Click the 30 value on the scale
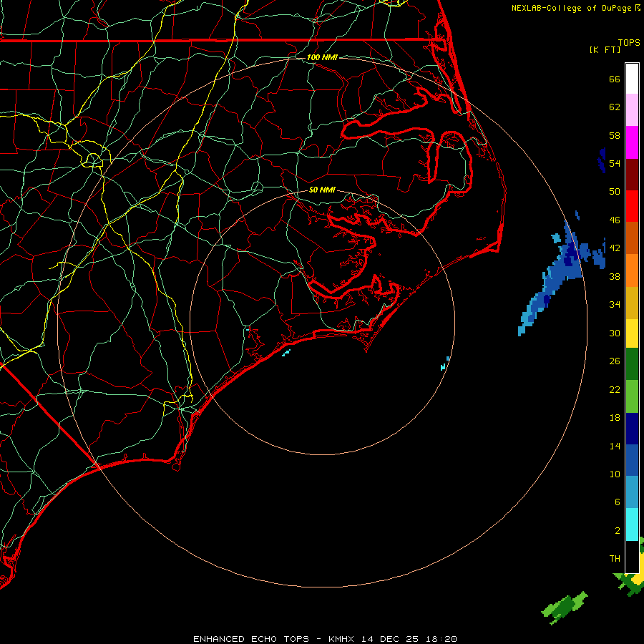The width and height of the screenshot is (644, 644). 615,333
